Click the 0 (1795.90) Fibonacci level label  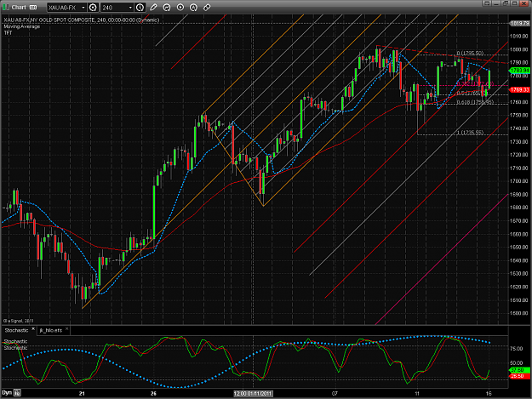click(470, 54)
